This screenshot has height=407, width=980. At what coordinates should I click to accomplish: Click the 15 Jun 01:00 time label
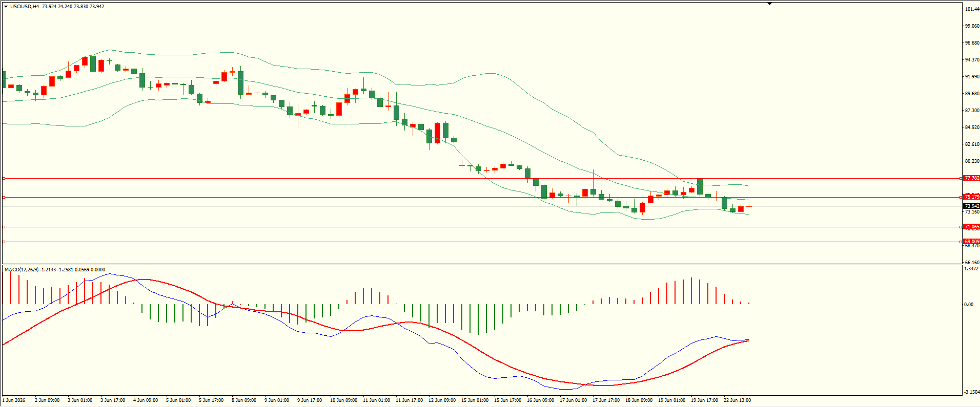click(475, 400)
